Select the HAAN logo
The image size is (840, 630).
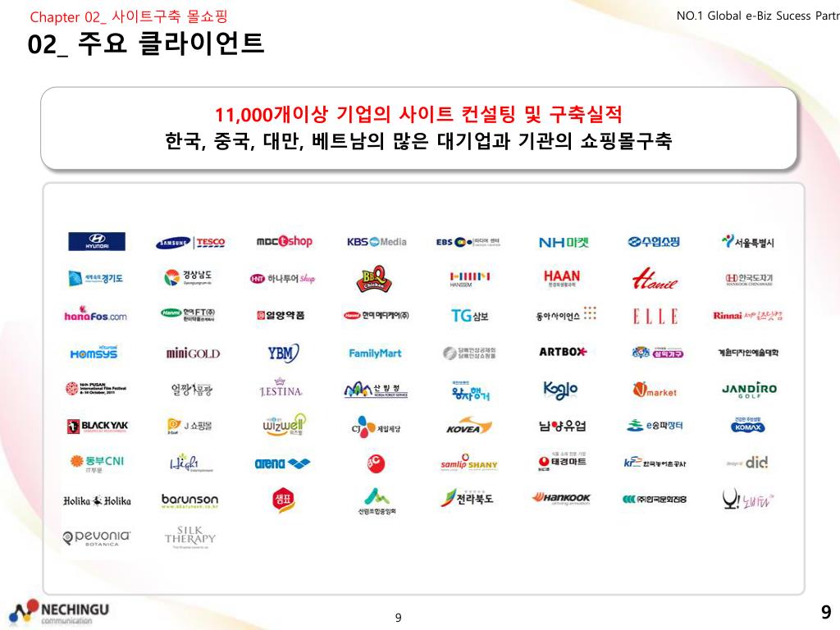[561, 278]
